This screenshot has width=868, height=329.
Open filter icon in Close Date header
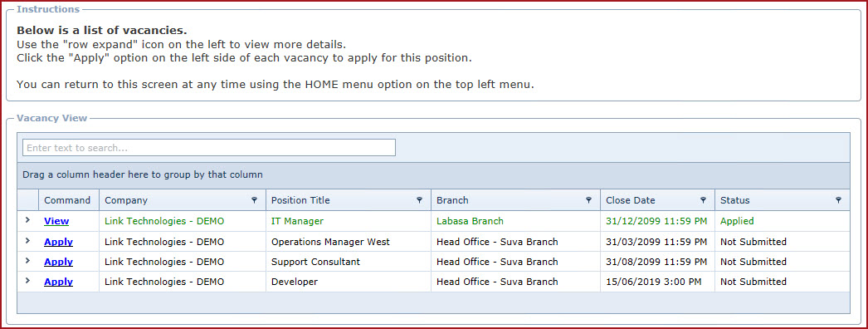(703, 200)
